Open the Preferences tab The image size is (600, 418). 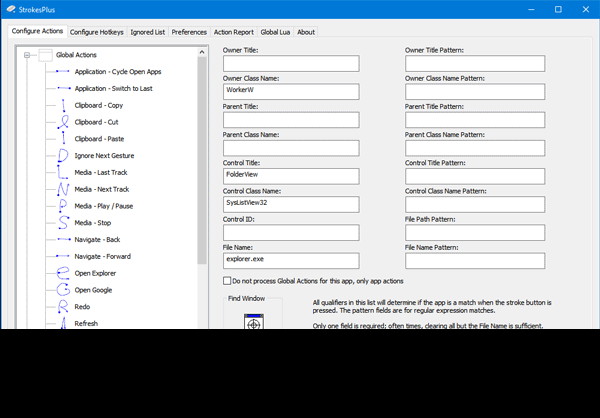coord(189,32)
